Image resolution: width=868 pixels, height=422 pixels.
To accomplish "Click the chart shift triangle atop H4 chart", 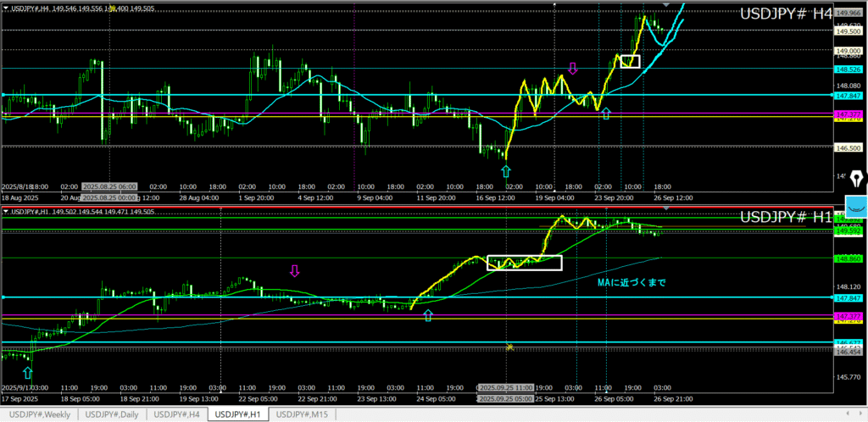I will [665, 6].
